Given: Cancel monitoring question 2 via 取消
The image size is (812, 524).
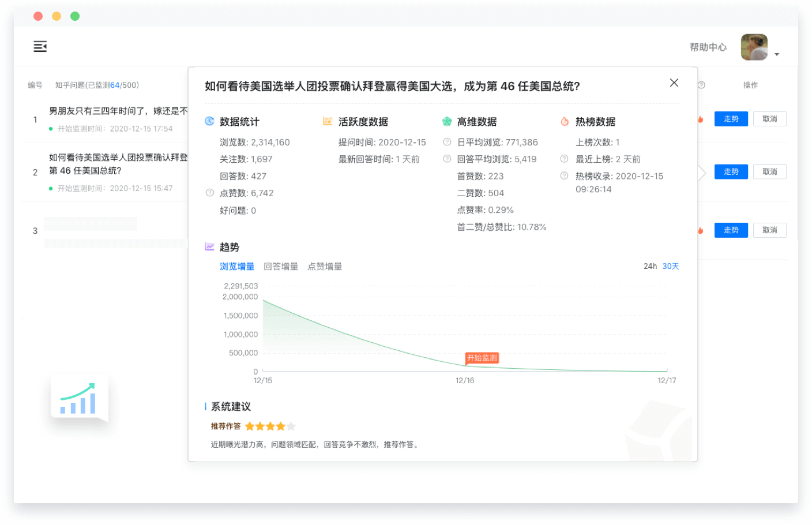Looking at the screenshot, I should [770, 171].
